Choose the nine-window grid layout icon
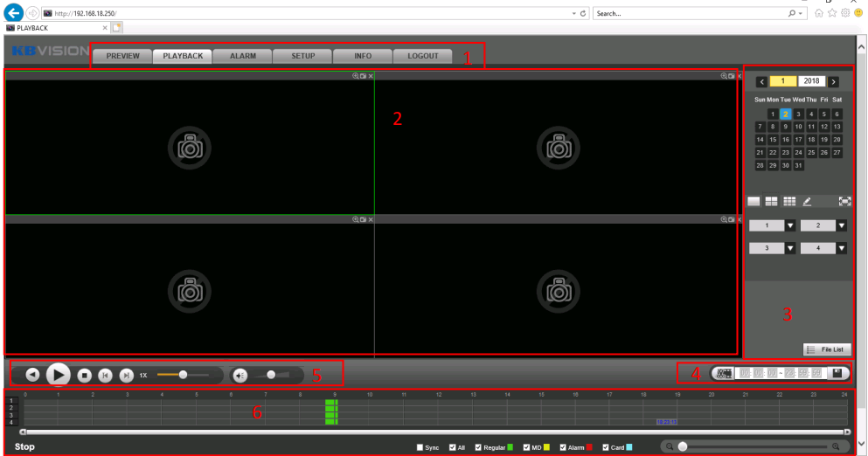Screen dimensions: 868x456 (789, 201)
